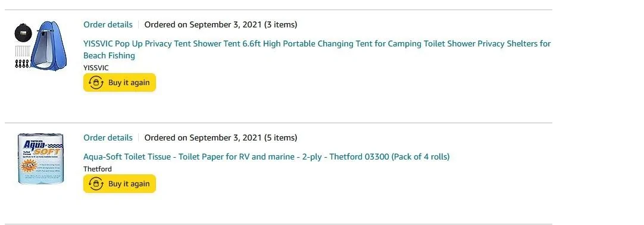Click the orange starburst badge on the tissue package
This screenshot has width=644, height=225.
pyautogui.click(x=29, y=165)
